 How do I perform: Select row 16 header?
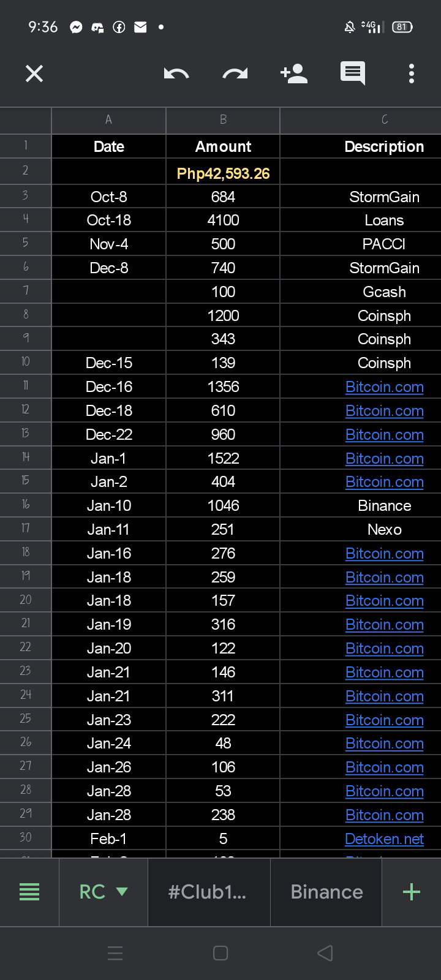(x=26, y=505)
